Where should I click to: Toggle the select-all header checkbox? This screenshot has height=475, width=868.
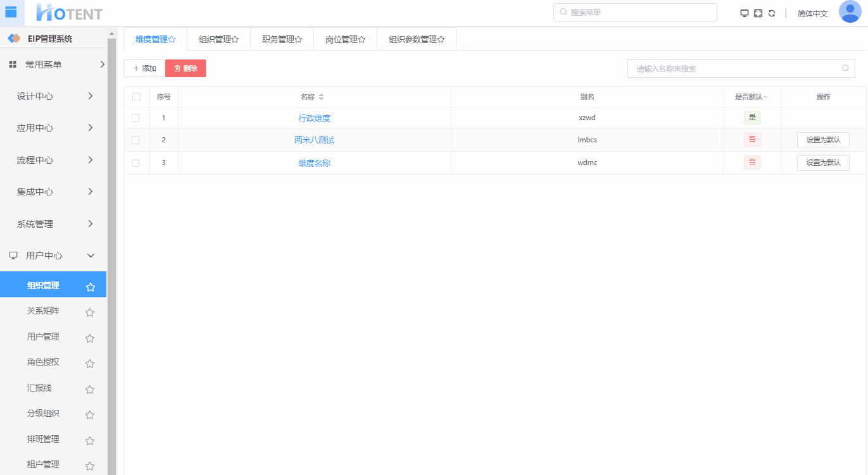(136, 97)
